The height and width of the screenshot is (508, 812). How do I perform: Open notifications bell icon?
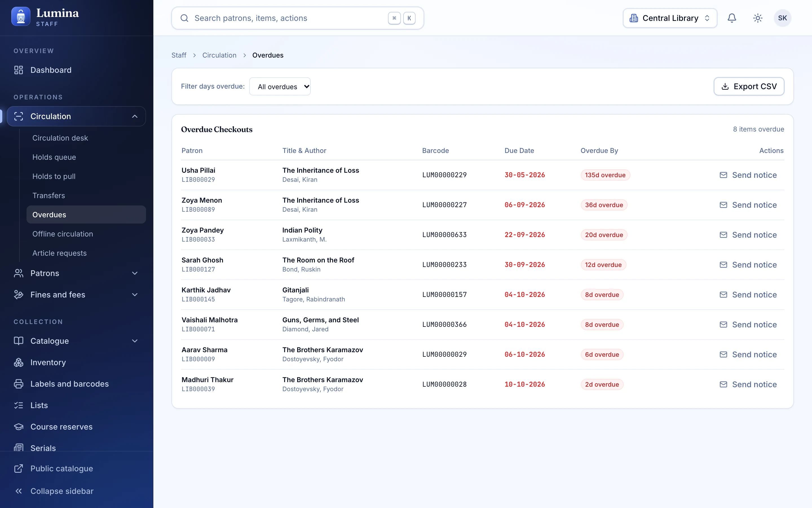pyautogui.click(x=732, y=18)
